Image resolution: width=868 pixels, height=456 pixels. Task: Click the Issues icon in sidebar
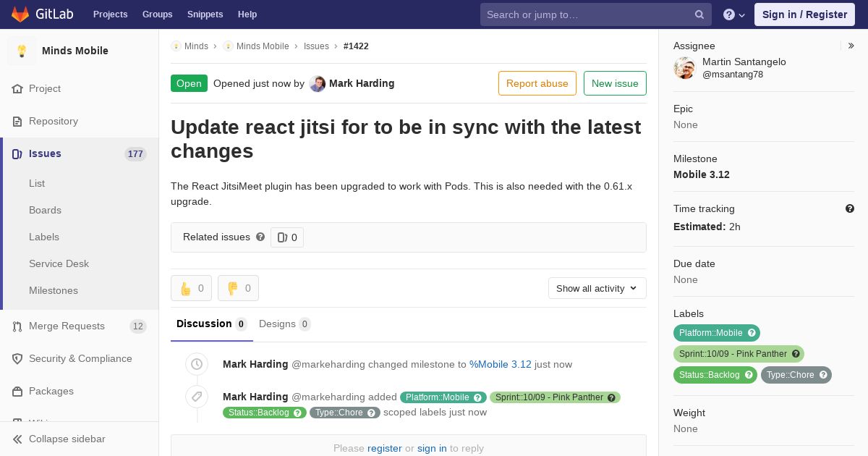coord(17,153)
